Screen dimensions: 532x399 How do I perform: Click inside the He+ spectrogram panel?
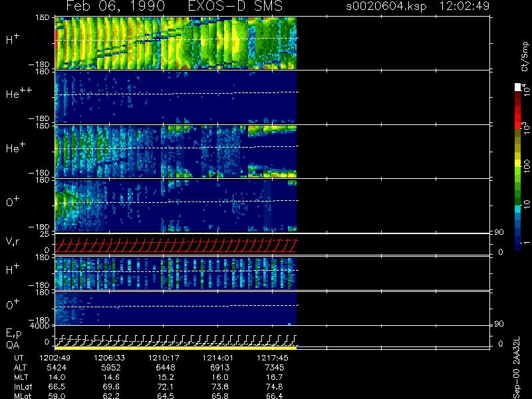(176, 152)
